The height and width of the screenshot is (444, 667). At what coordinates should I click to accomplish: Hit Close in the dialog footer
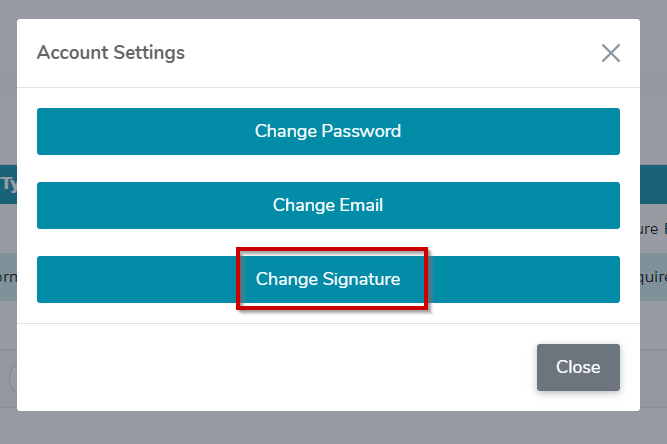(x=578, y=367)
